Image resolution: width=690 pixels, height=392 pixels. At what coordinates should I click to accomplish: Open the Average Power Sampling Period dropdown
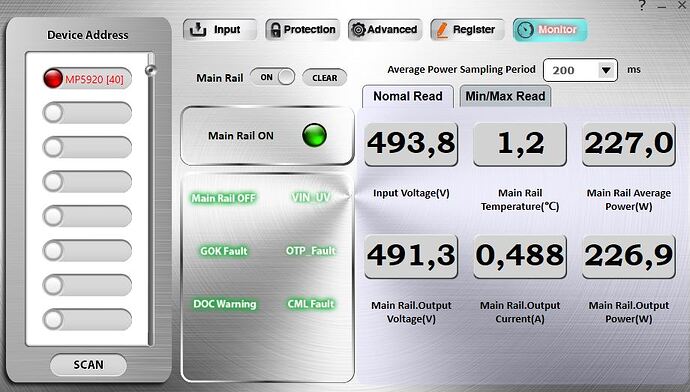[x=606, y=70]
